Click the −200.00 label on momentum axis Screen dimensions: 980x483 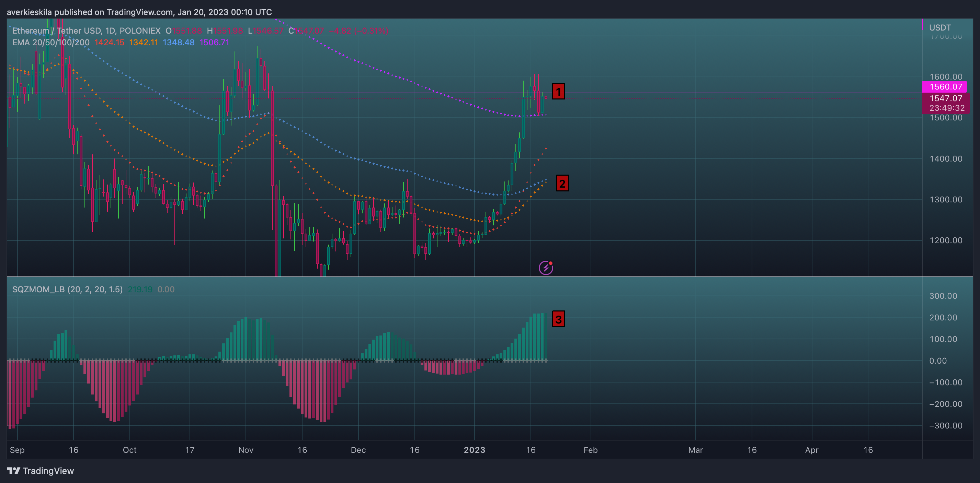945,404
